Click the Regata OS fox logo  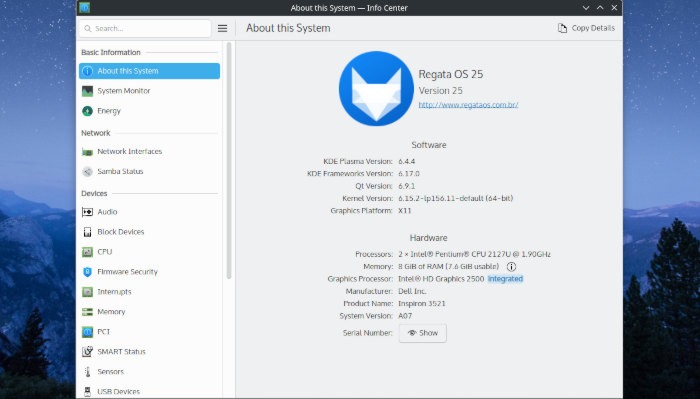point(376,88)
